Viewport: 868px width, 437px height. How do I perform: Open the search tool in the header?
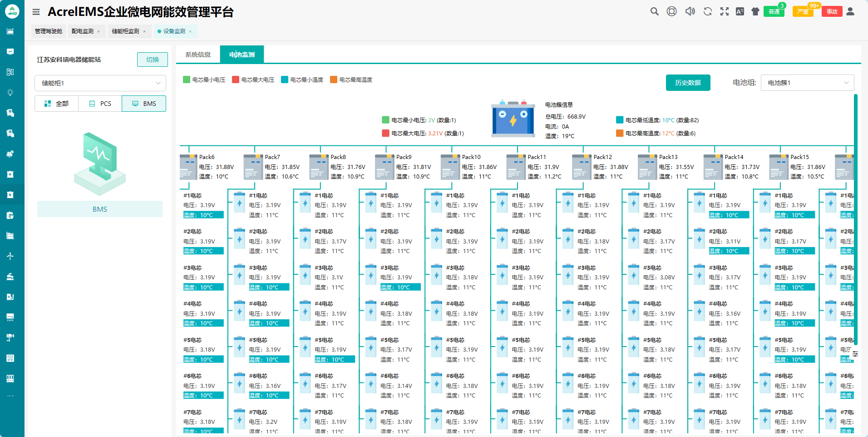(654, 11)
